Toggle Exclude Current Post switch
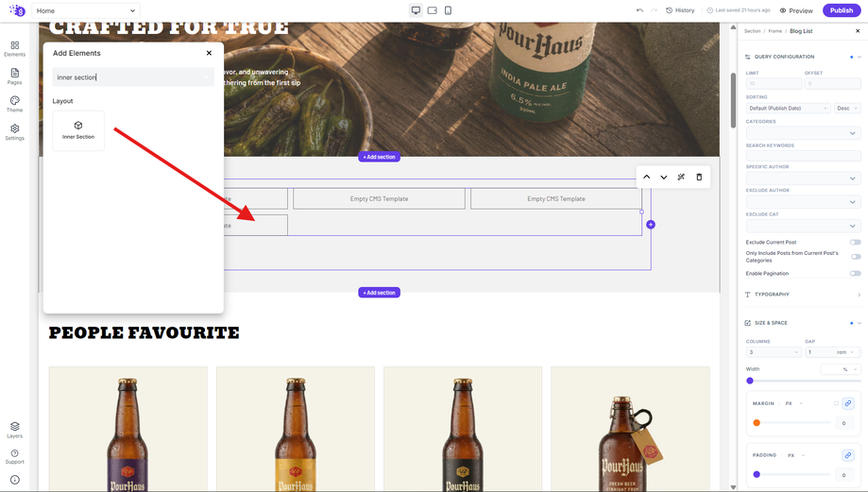 pyautogui.click(x=856, y=242)
